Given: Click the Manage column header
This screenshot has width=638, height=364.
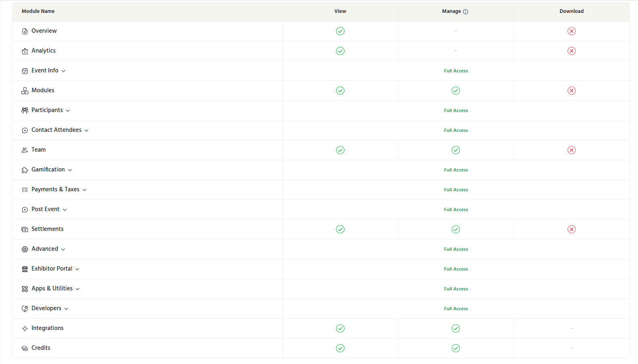Looking at the screenshot, I should click(x=451, y=11).
